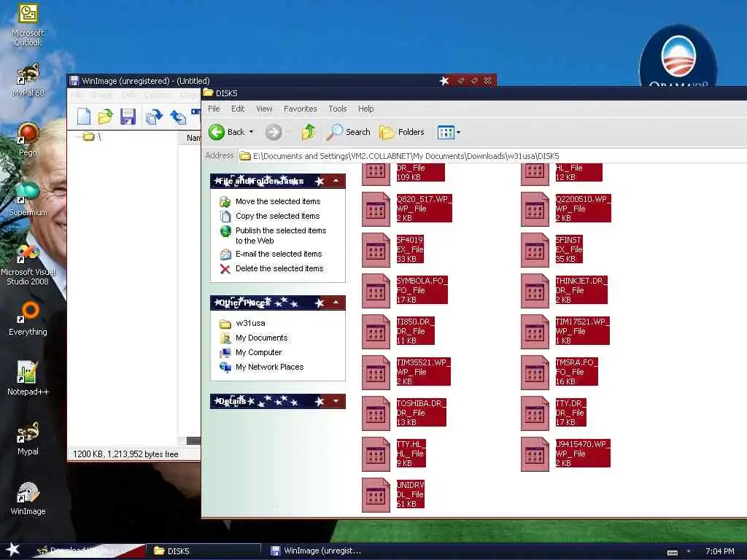Select the Q820_517.WP_ file icon

(x=376, y=209)
